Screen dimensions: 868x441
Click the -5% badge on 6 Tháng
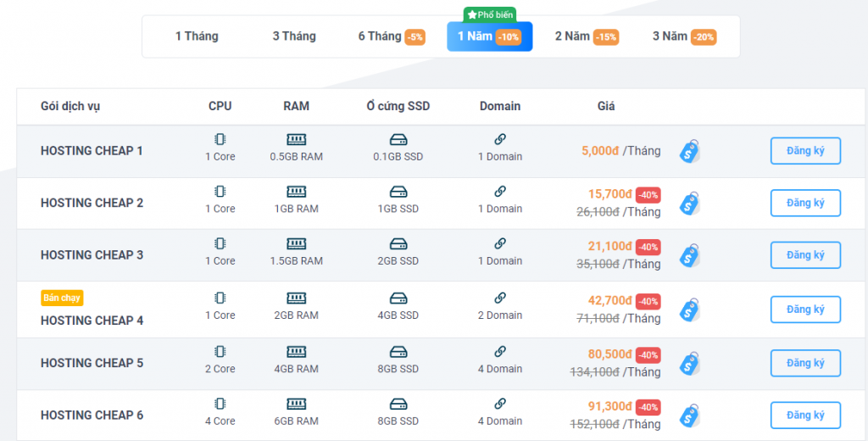(415, 37)
